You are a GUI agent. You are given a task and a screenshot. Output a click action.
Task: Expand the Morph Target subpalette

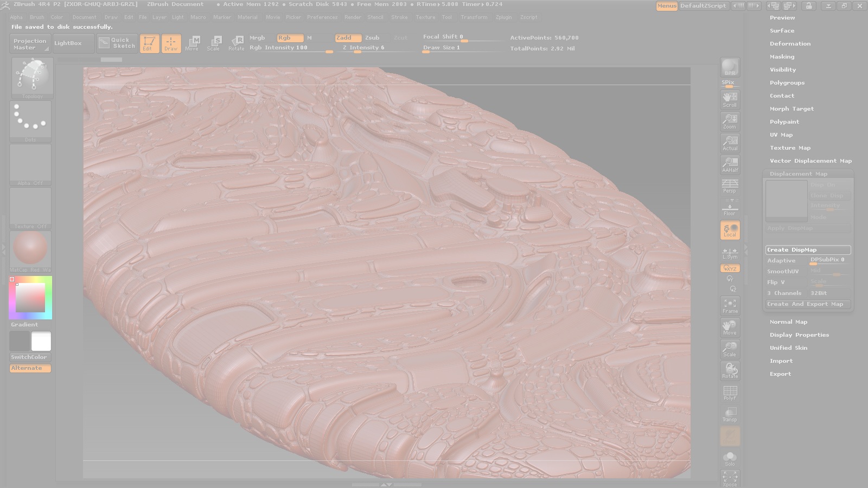[792, 109]
